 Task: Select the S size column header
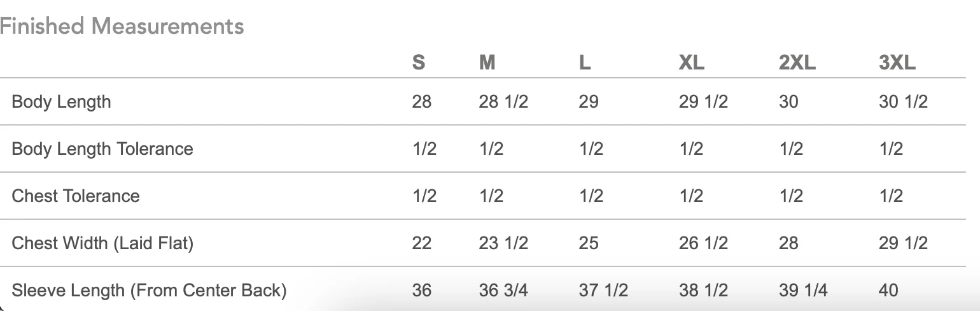tap(419, 62)
